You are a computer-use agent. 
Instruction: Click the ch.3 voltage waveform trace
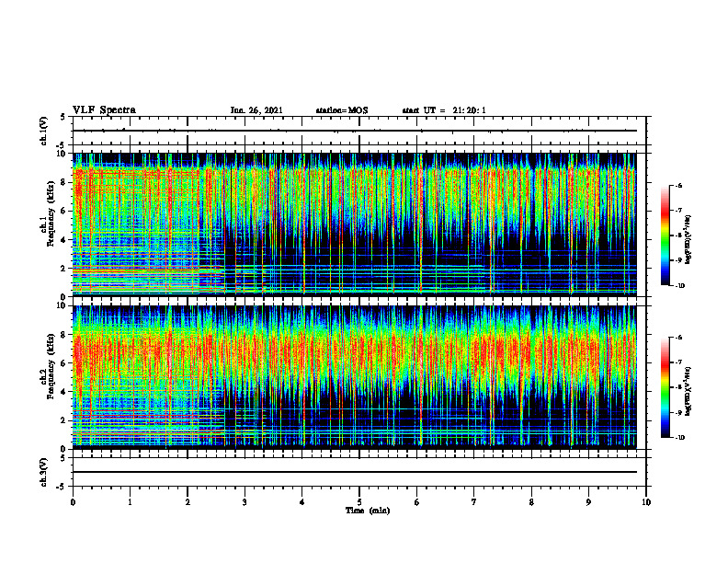pyautogui.click(x=355, y=472)
